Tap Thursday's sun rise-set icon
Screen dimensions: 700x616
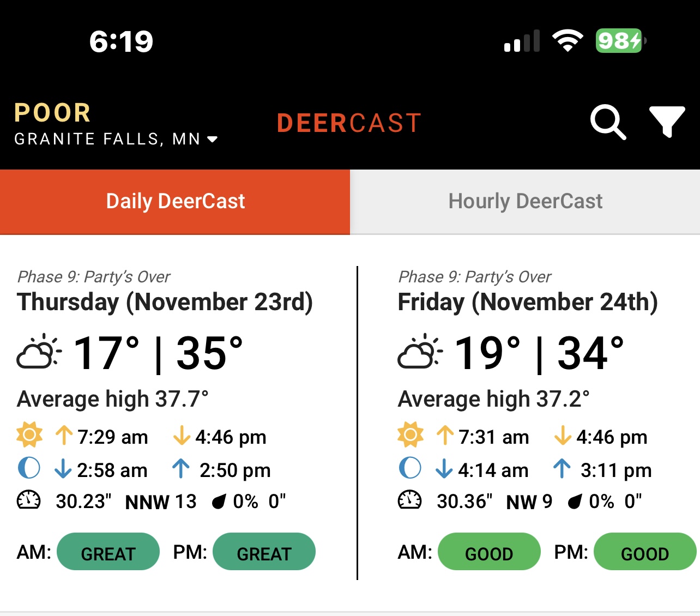click(x=29, y=435)
